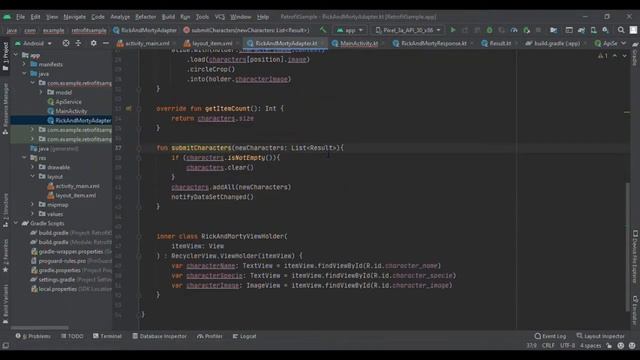
Task: Click the Make Project hammer icon
Action: click(323, 30)
